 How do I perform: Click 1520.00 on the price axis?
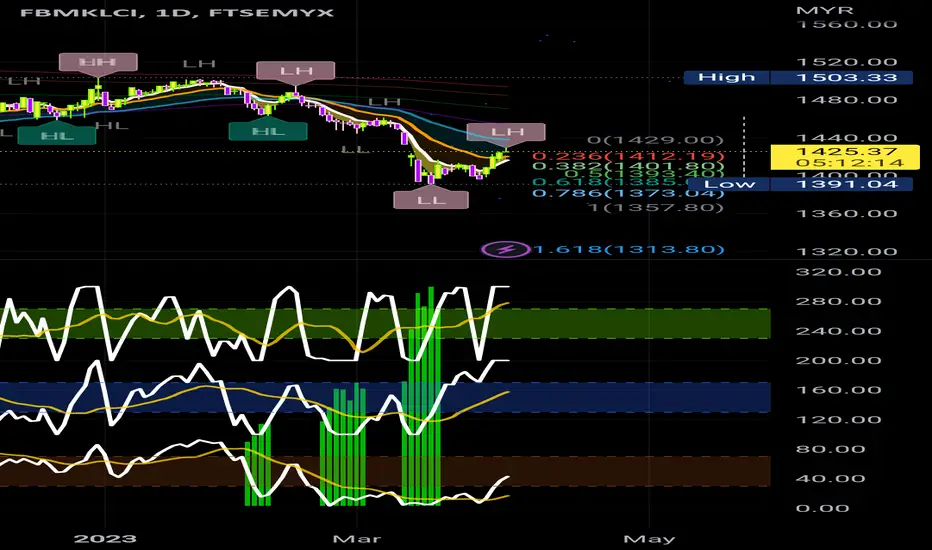[x=847, y=62]
